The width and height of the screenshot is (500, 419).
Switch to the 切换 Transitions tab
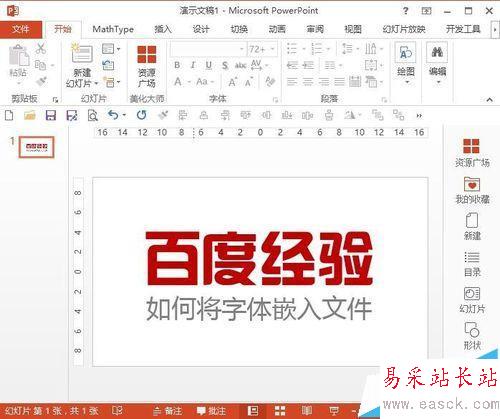coord(239,29)
